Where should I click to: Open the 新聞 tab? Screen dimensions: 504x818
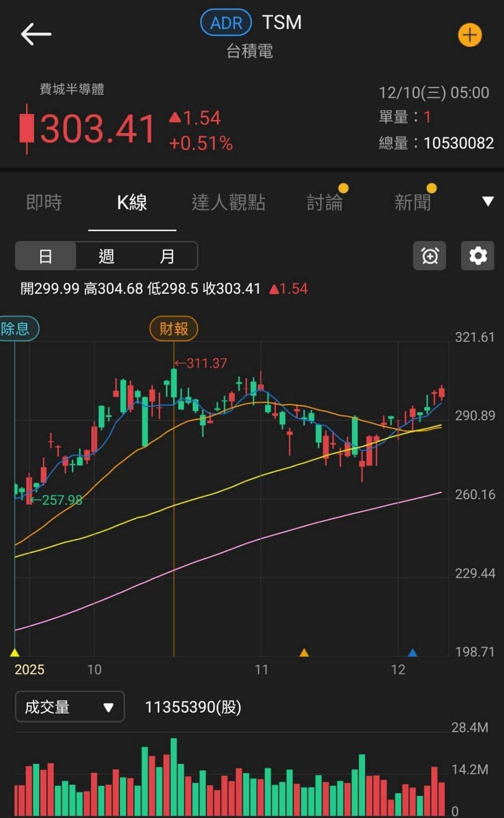(x=413, y=202)
